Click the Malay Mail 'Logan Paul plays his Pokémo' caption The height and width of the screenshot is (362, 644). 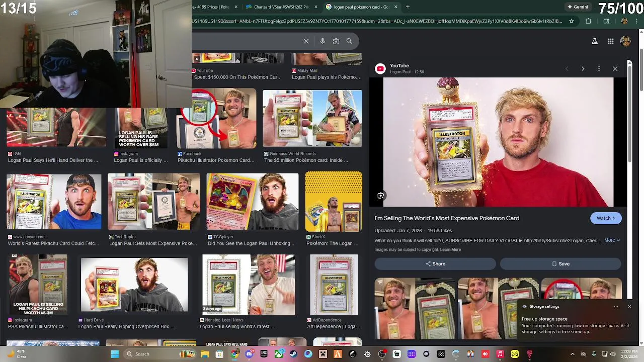326,77
